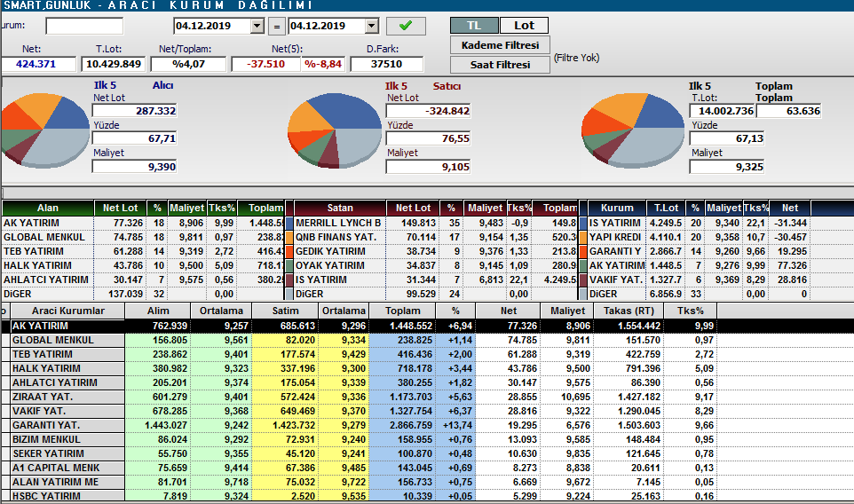Screen dimensions: 854x504
Task: Click the equals button between dates
Action: pyautogui.click(x=277, y=26)
